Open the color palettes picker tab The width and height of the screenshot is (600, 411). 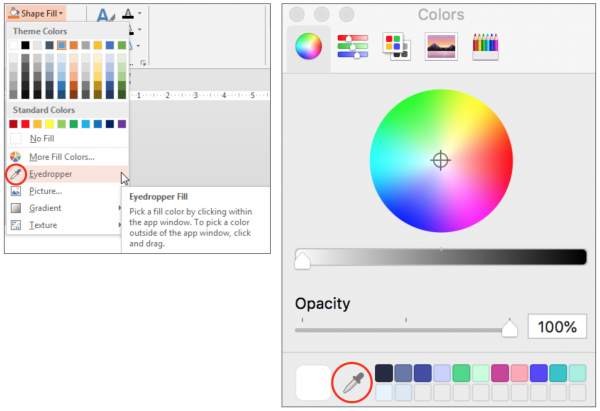tap(396, 46)
